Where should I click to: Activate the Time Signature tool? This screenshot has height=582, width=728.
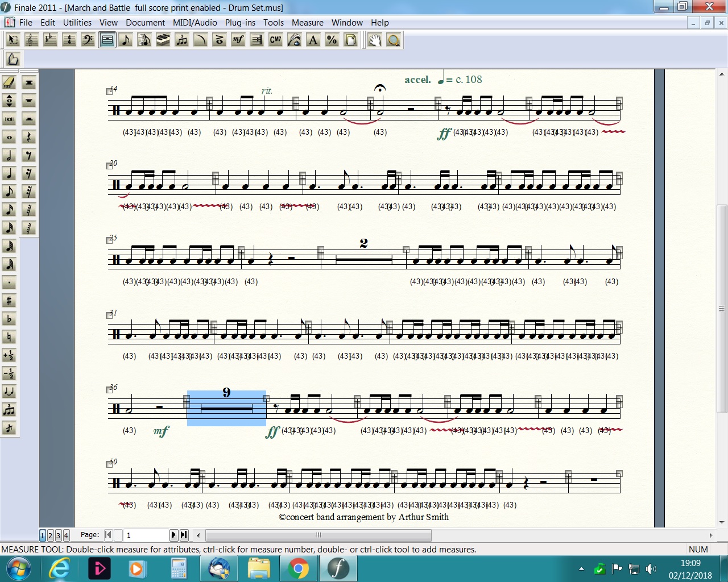point(69,40)
